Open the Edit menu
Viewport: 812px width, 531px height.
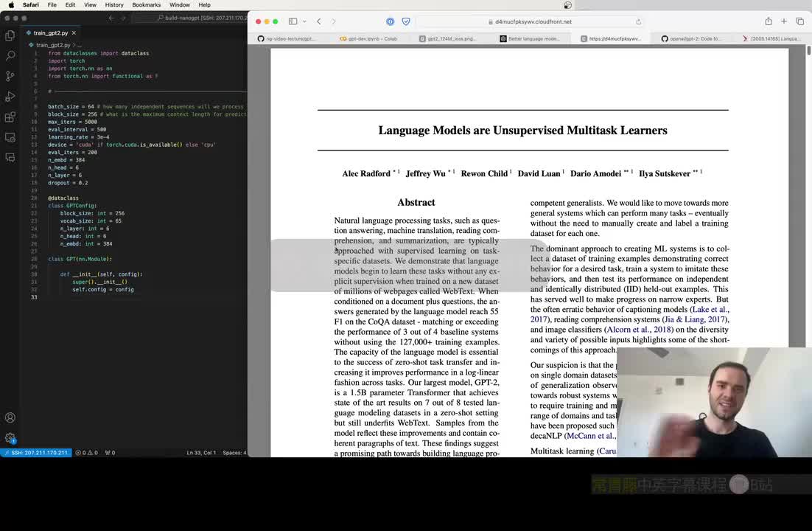[x=71, y=4]
